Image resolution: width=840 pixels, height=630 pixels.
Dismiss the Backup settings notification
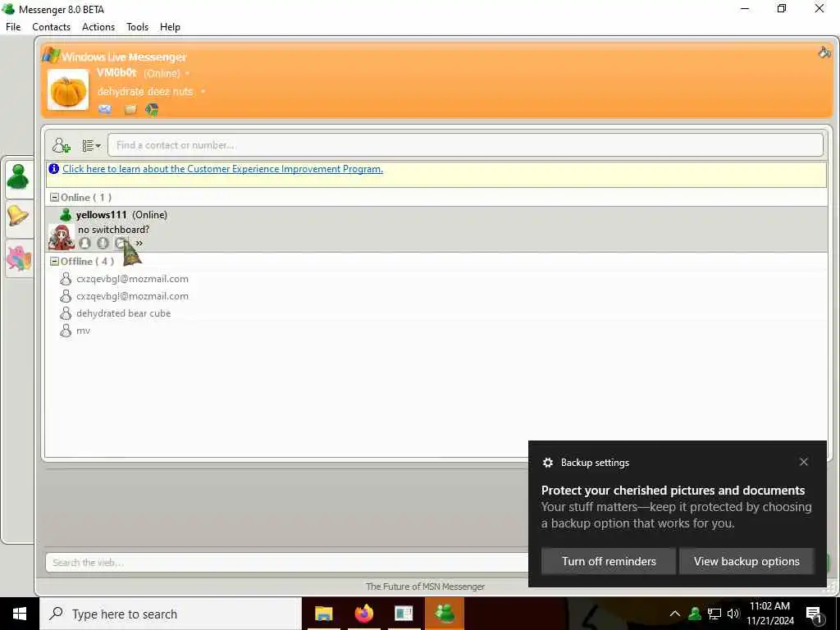804,462
